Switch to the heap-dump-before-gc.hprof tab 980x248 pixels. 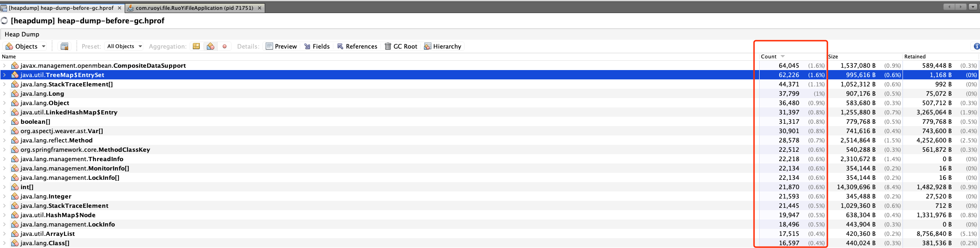pyautogui.click(x=61, y=8)
